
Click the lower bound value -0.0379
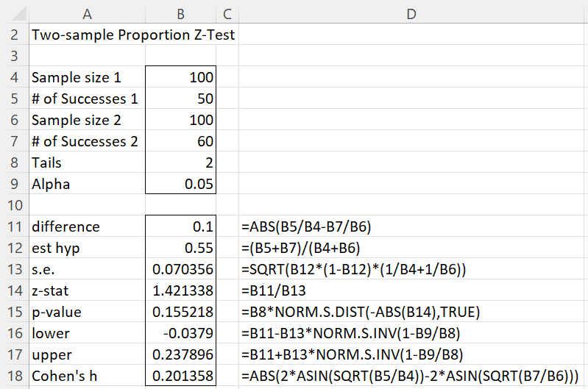point(181,333)
